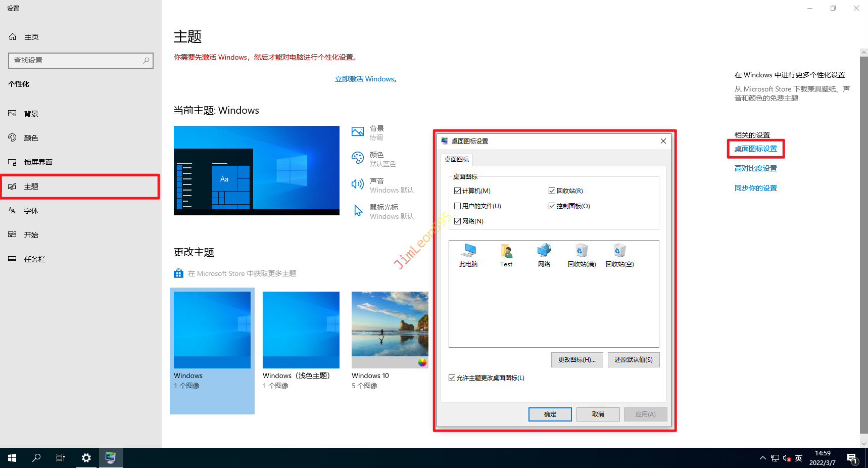Switch to 背景 in the sidebar
This screenshot has height=468, width=868.
point(31,114)
